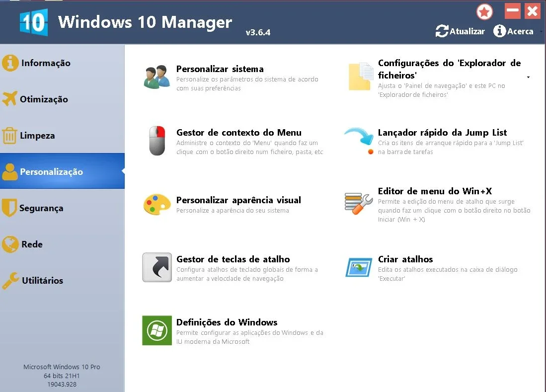This screenshot has height=392, width=546.
Task: Click the Explorador de ficheiros folder icon
Action: [x=361, y=76]
